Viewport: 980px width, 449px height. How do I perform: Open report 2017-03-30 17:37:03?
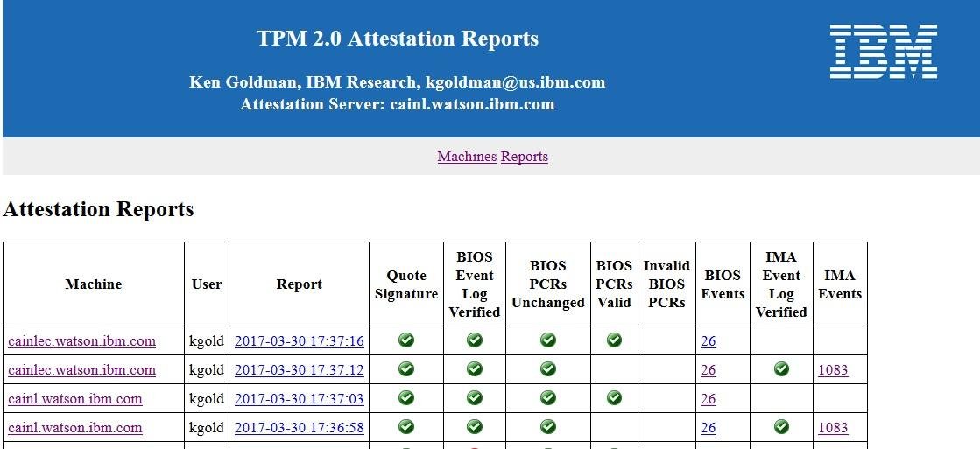click(299, 399)
